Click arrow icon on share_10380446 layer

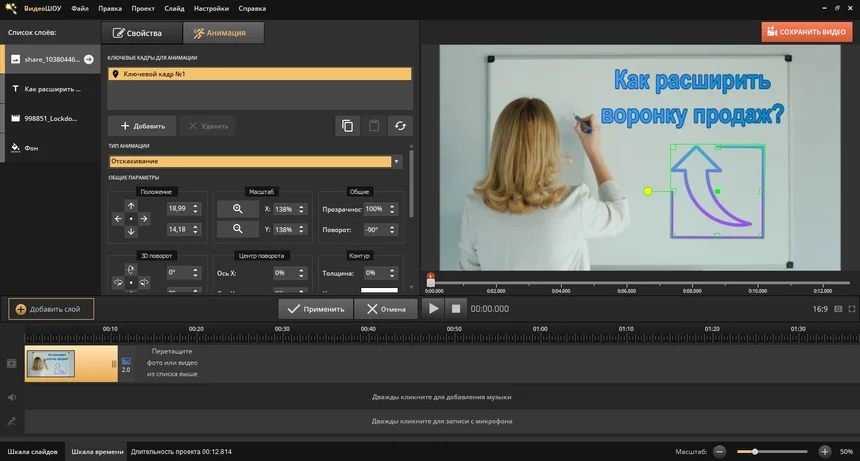tap(88, 59)
